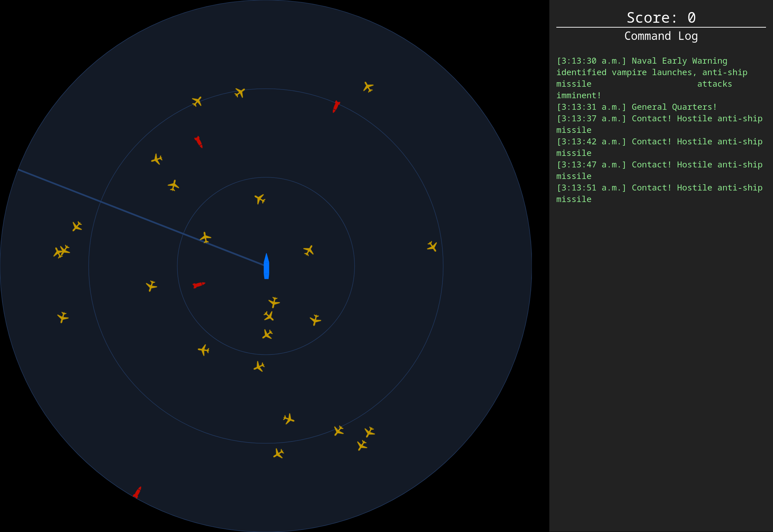Select the yellow aircraft left of the nearest missile
This screenshot has height=532, width=773.
[151, 286]
